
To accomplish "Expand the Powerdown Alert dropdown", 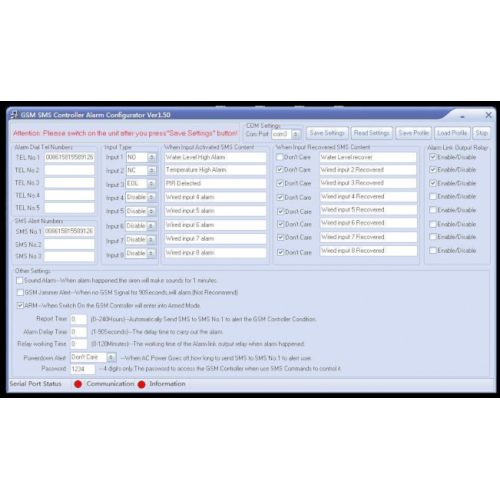I will [111, 357].
